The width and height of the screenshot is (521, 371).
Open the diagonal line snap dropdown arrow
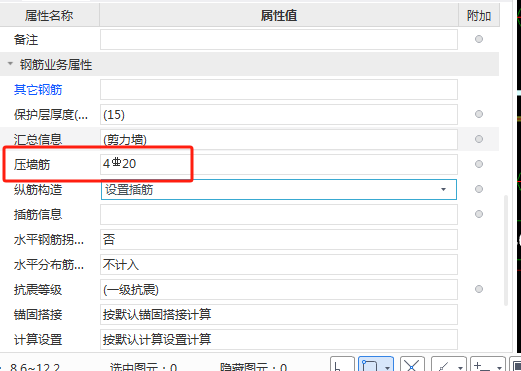460,367
